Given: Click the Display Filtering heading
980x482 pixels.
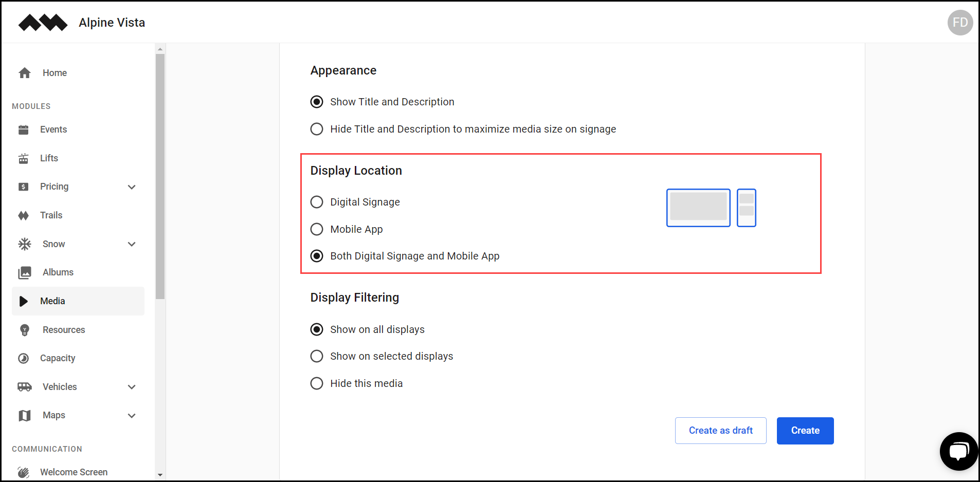Looking at the screenshot, I should click(x=355, y=298).
